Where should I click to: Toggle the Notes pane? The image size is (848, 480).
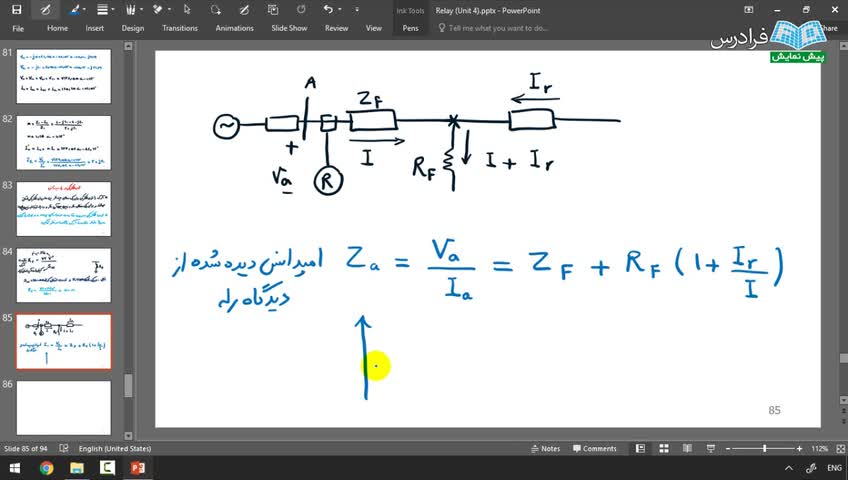[545, 449]
